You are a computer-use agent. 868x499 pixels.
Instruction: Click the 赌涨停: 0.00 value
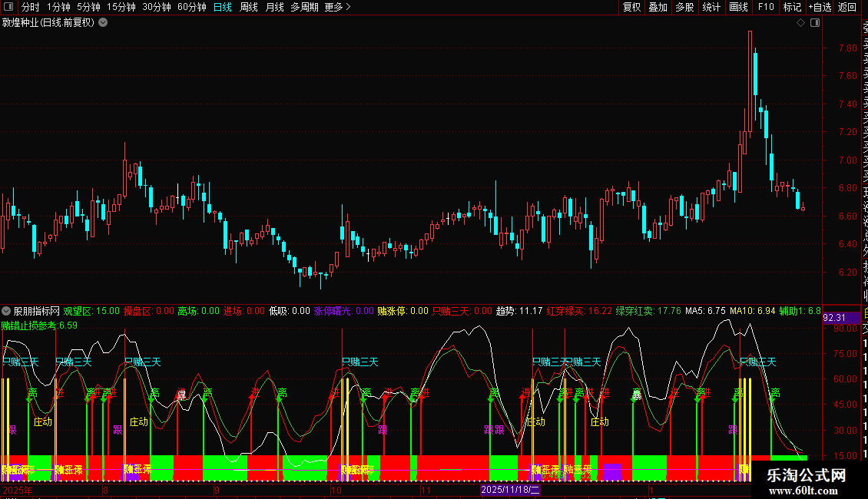click(x=403, y=311)
